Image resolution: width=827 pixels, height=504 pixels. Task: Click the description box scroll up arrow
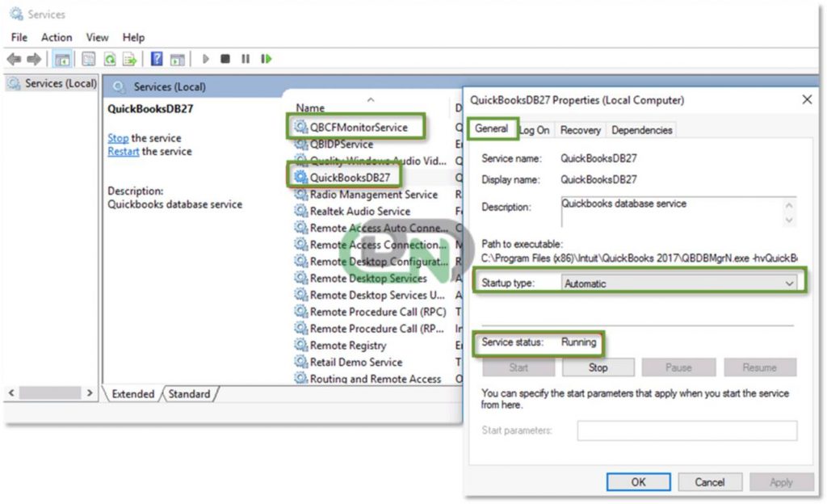789,206
